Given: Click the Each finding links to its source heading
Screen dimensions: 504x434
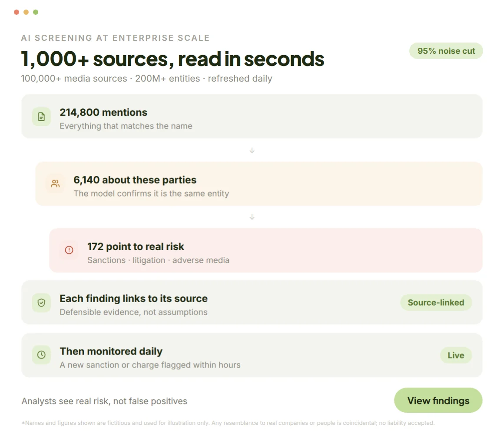Looking at the screenshot, I should click(134, 299).
